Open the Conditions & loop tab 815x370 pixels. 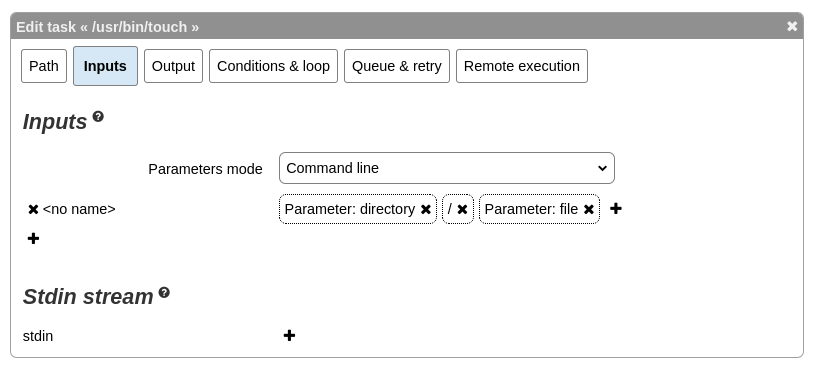coord(273,66)
